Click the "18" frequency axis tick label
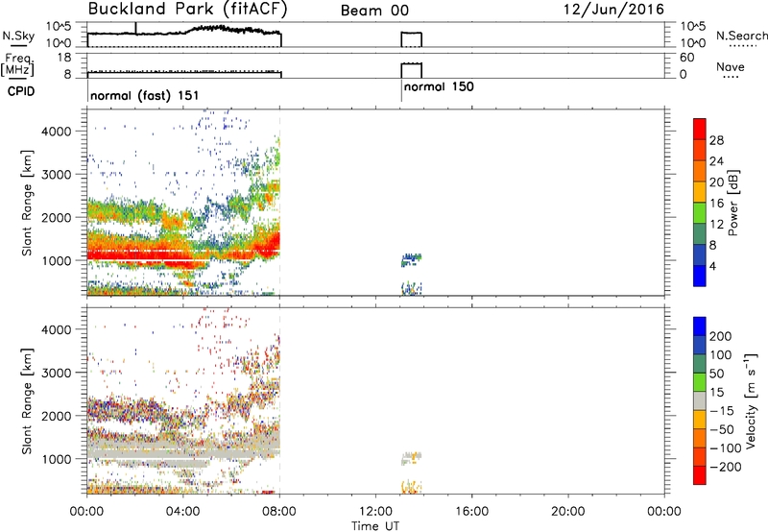Screen dimensions: 768x532 64,58
